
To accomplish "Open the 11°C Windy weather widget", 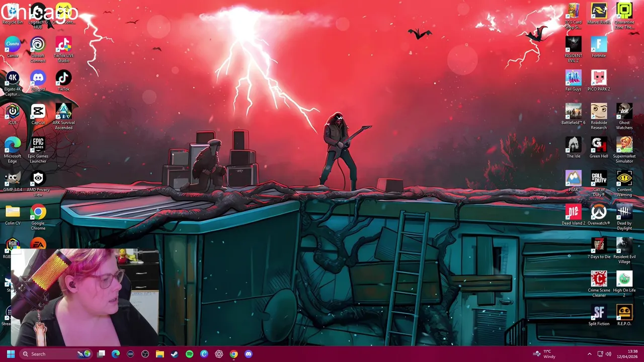I will (544, 354).
